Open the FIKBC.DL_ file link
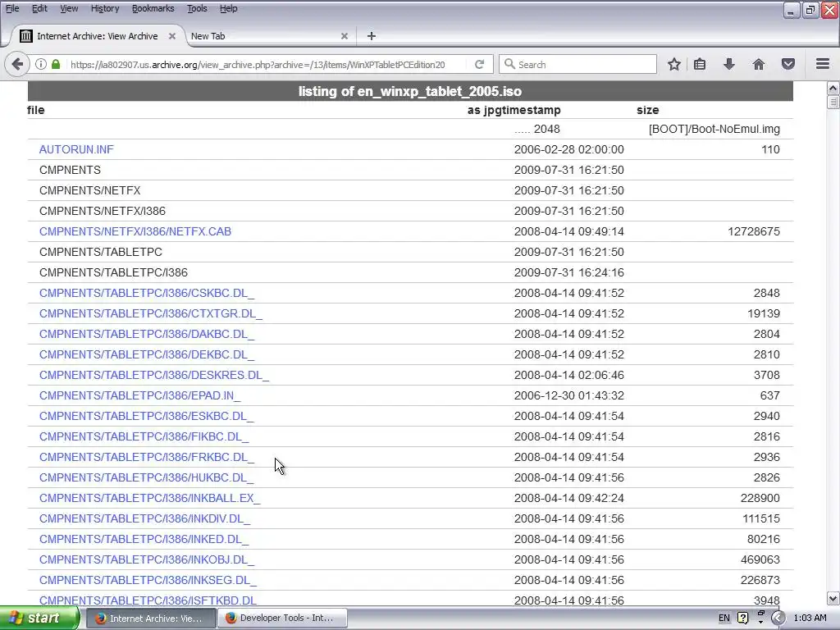840x630 pixels. pyautogui.click(x=144, y=436)
